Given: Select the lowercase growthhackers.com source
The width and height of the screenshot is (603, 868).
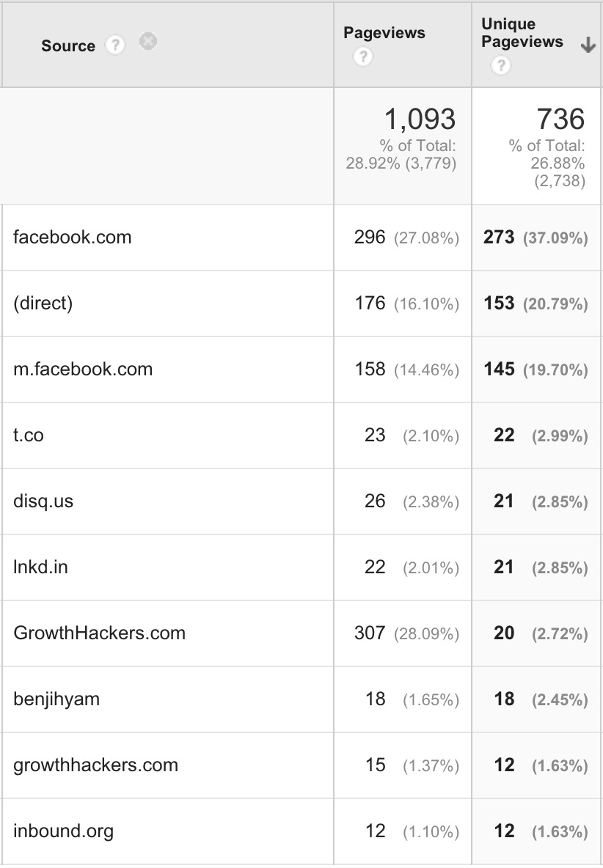Looking at the screenshot, I should pyautogui.click(x=96, y=765).
